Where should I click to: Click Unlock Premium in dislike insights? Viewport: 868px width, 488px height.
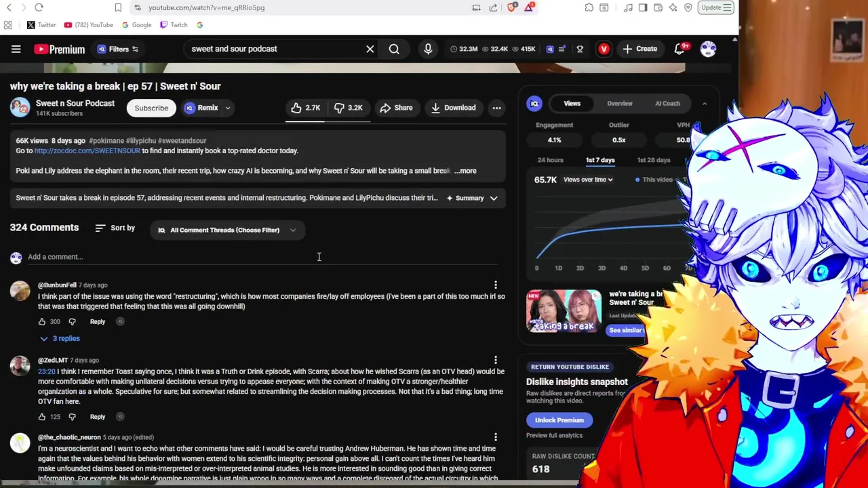click(x=559, y=420)
